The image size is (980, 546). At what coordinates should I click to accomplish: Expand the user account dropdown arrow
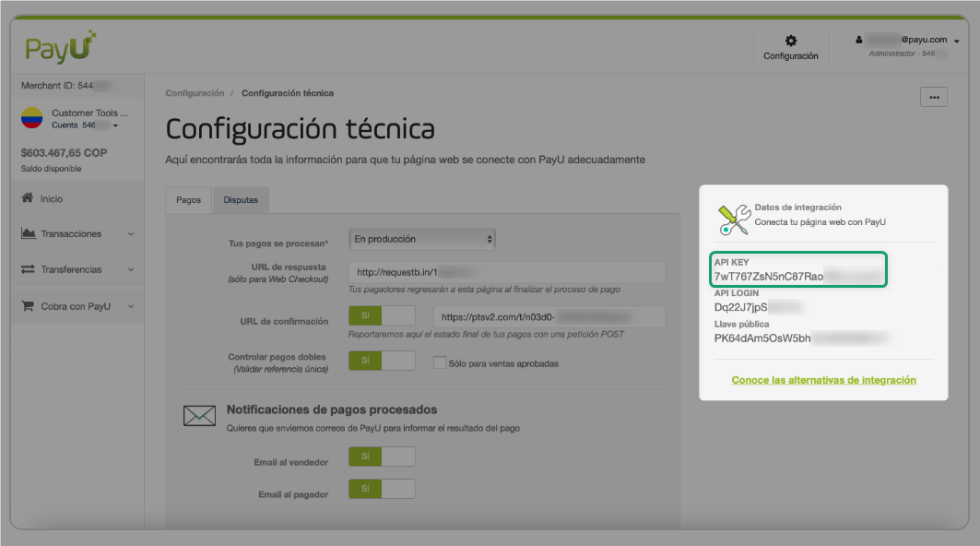pos(956,41)
